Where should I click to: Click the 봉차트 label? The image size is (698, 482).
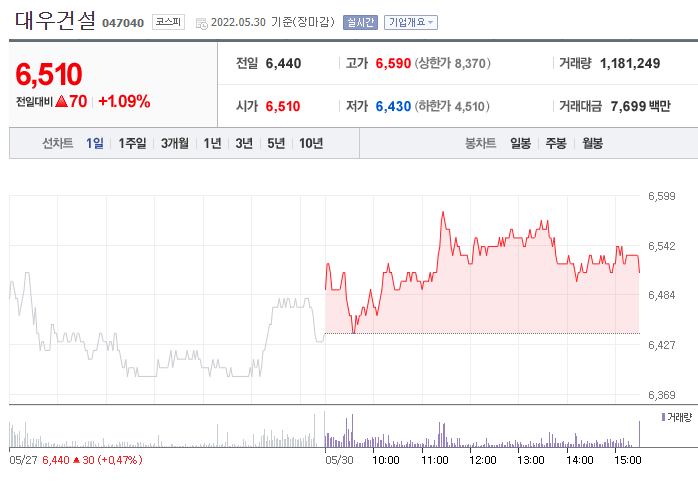click(480, 143)
